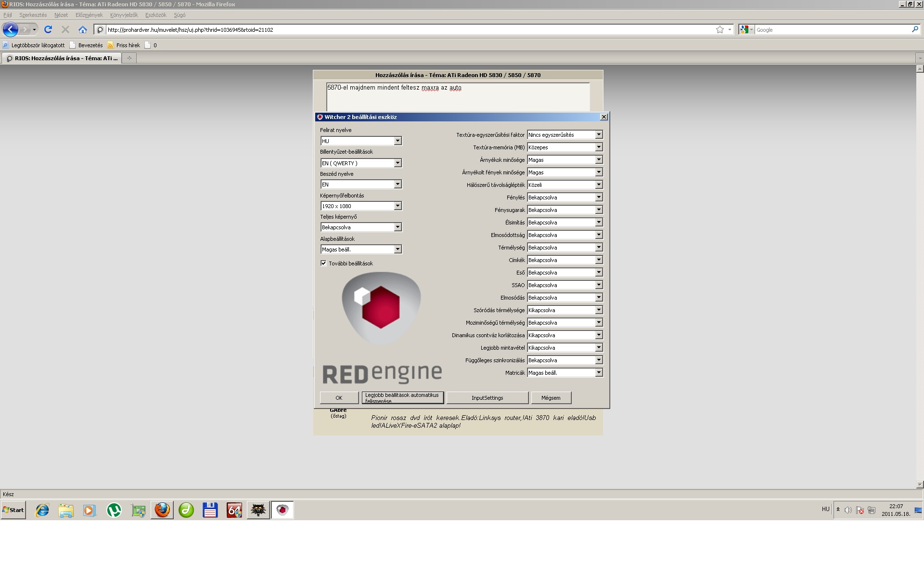Click Firefox back navigation button

click(11, 29)
